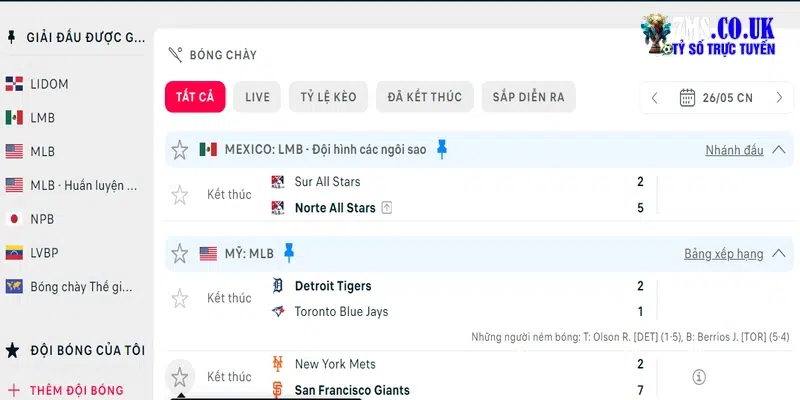Click the black star icon for ĐỘI BÓNG CỦA TÔI

pos(12,350)
